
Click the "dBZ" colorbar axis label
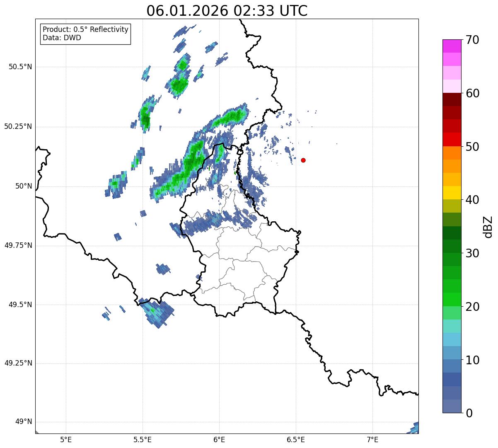tap(488, 226)
